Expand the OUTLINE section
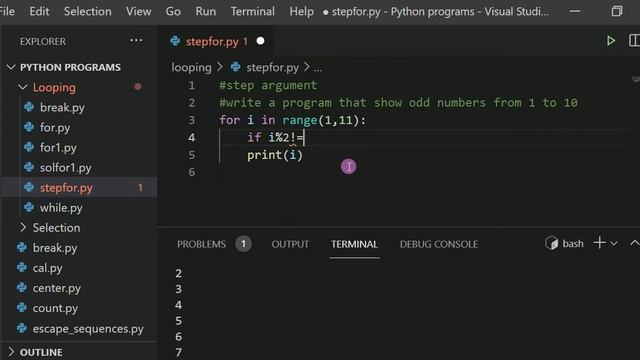The width and height of the screenshot is (640, 360). (x=11, y=352)
